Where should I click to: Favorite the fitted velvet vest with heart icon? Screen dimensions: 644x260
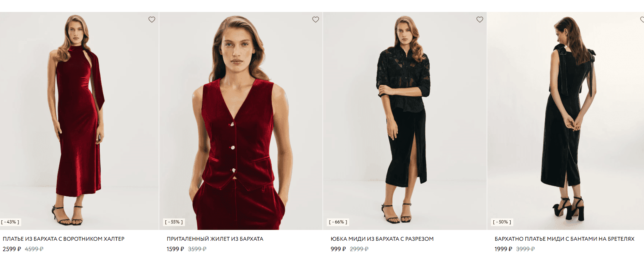click(x=316, y=20)
